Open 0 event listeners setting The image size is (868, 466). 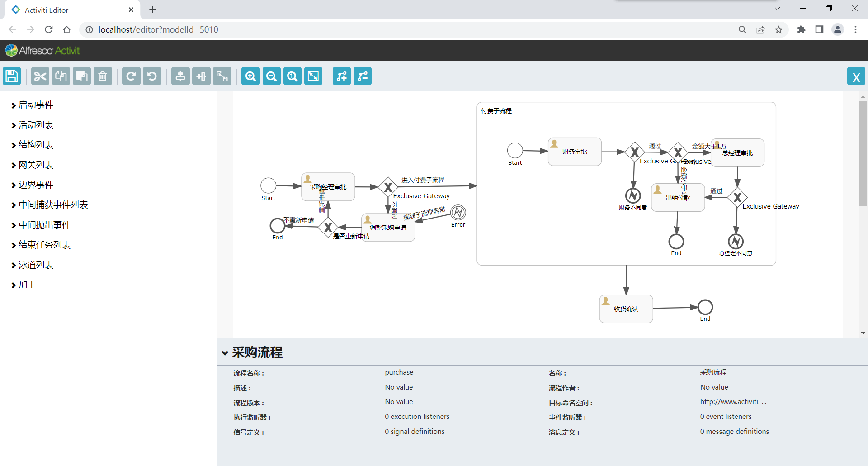(x=726, y=417)
